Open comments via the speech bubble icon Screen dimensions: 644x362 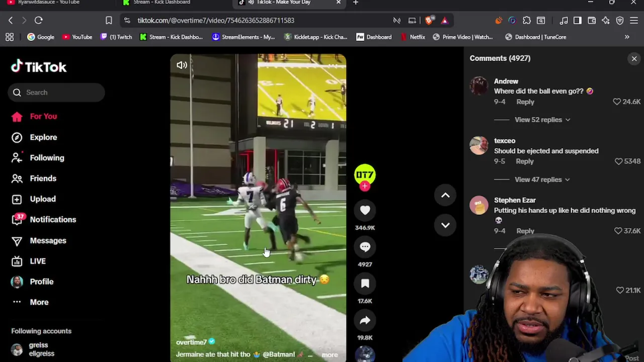[x=365, y=247]
